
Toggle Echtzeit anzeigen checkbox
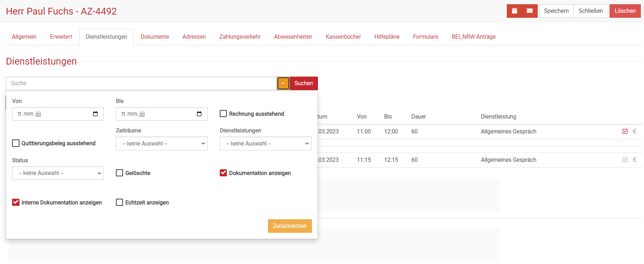(119, 202)
